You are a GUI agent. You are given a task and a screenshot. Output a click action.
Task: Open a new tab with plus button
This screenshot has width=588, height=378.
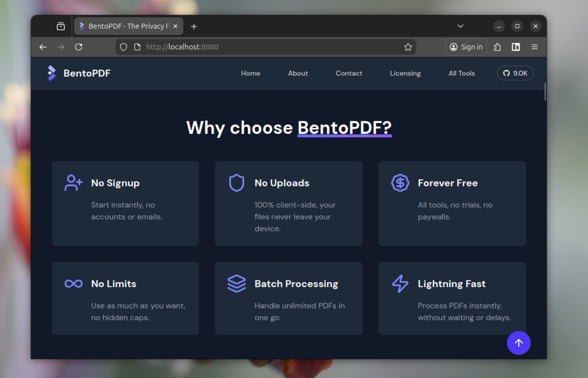click(194, 26)
